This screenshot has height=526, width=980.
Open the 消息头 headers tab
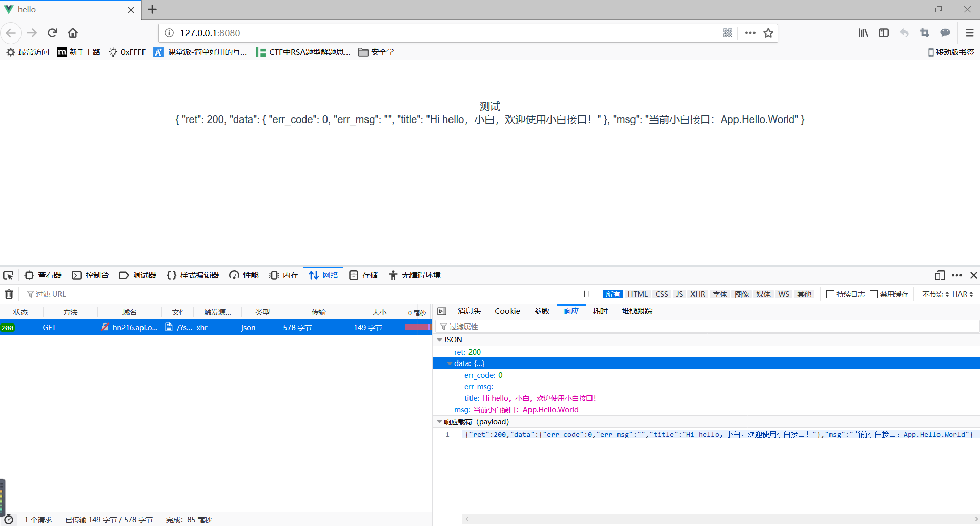(x=469, y=311)
